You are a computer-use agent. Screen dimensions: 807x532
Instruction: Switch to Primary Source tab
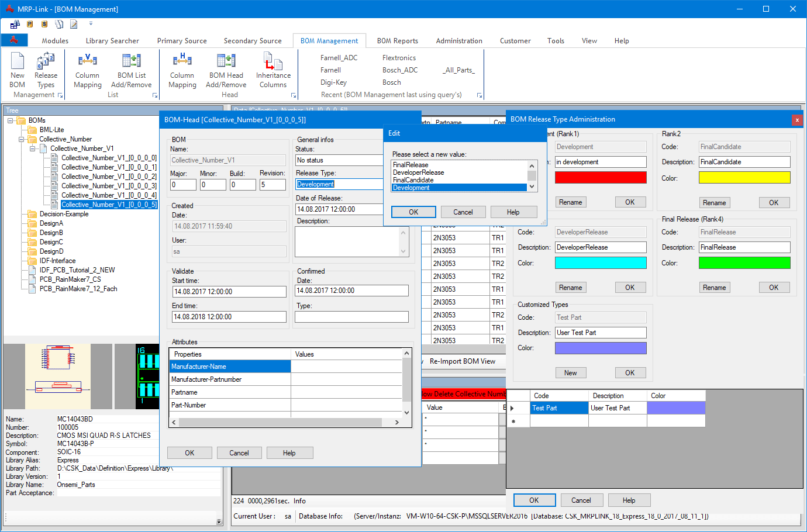pos(182,41)
